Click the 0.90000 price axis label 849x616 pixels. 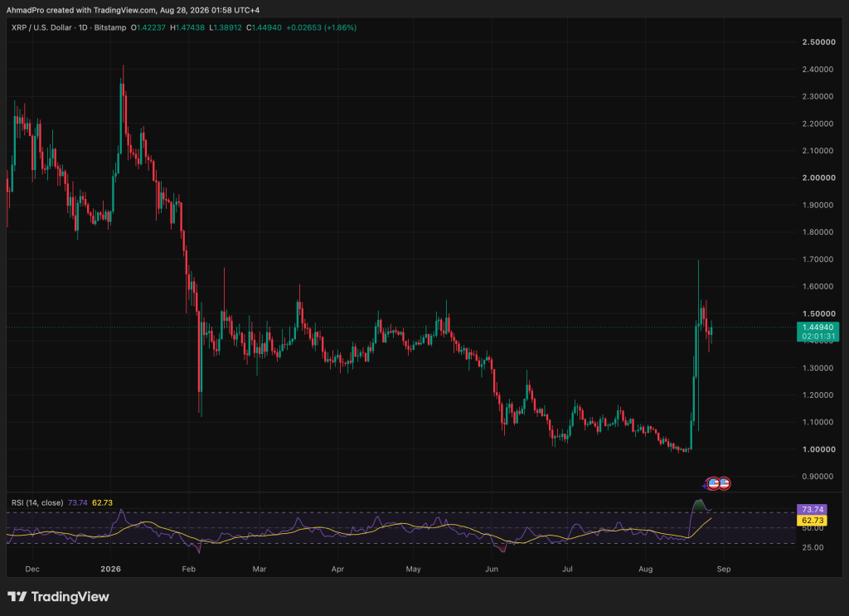coord(818,477)
